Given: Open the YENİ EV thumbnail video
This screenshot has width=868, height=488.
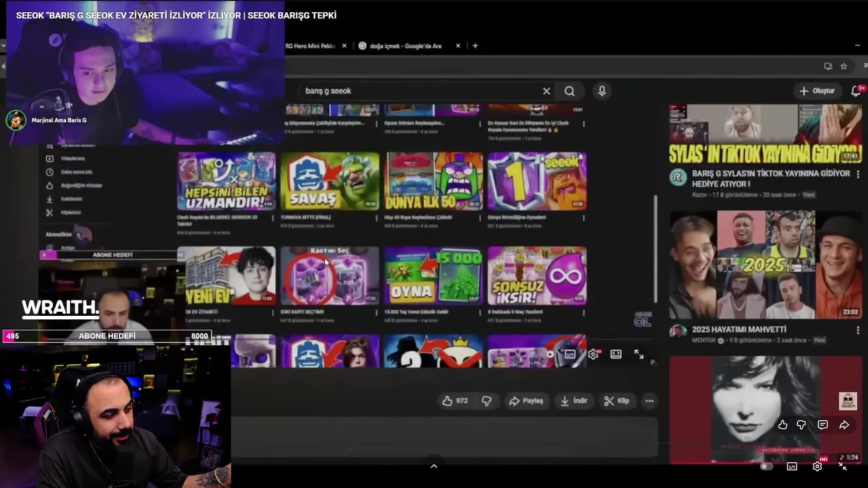Looking at the screenshot, I should (226, 275).
